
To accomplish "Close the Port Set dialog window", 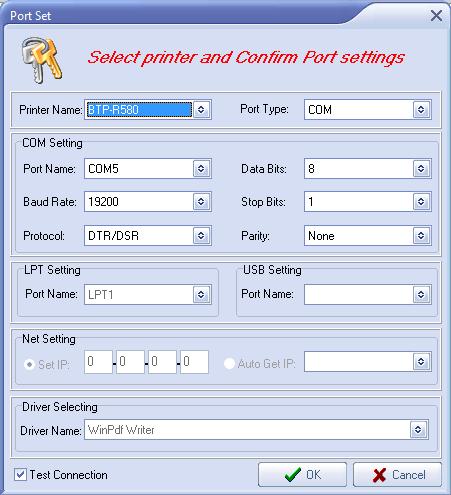I will point(436,15).
